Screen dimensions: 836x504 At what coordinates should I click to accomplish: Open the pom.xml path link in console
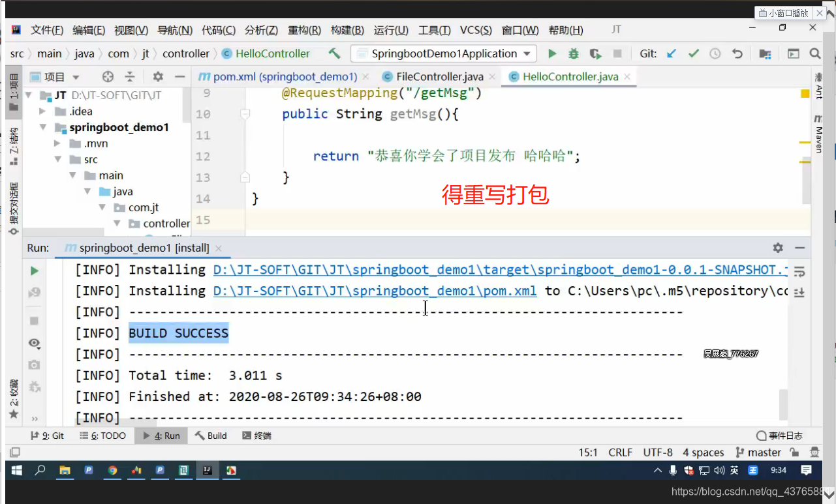tap(375, 291)
